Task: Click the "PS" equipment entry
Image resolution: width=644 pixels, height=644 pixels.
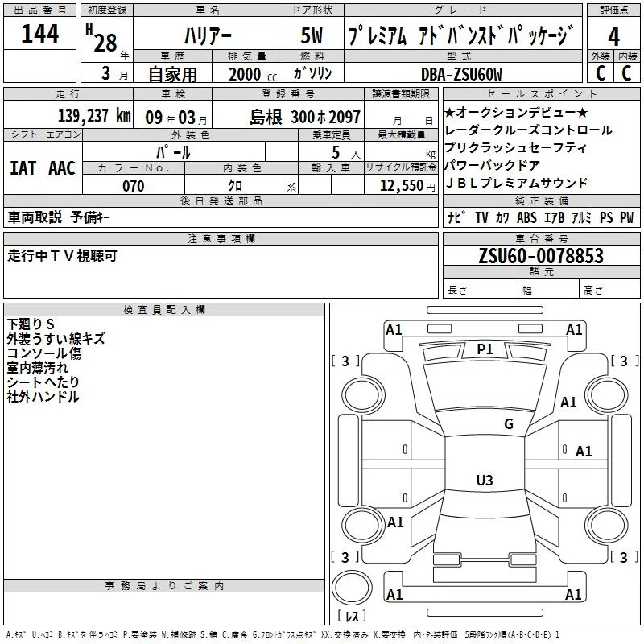Action: pos(606,217)
